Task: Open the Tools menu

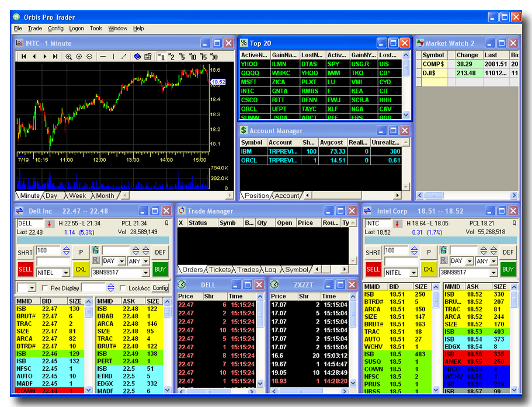Action: [96, 29]
